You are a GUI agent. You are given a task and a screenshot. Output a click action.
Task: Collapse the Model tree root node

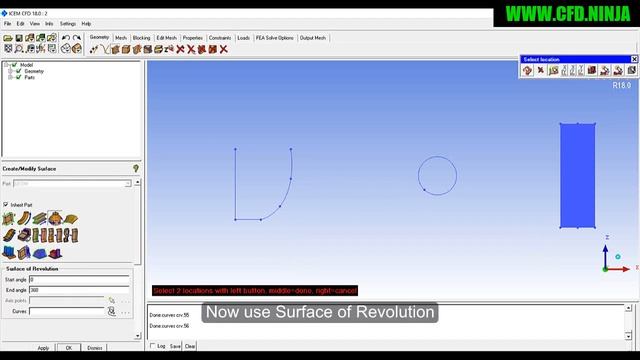pyautogui.click(x=6, y=65)
